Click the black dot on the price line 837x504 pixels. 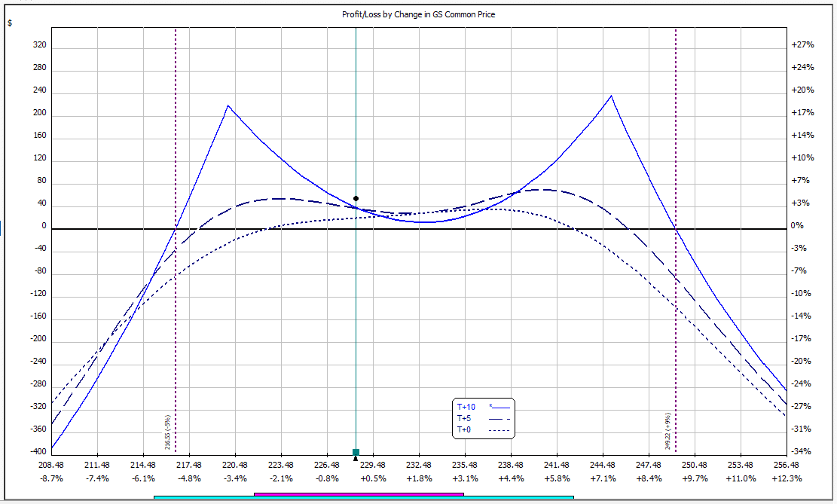pyautogui.click(x=356, y=199)
